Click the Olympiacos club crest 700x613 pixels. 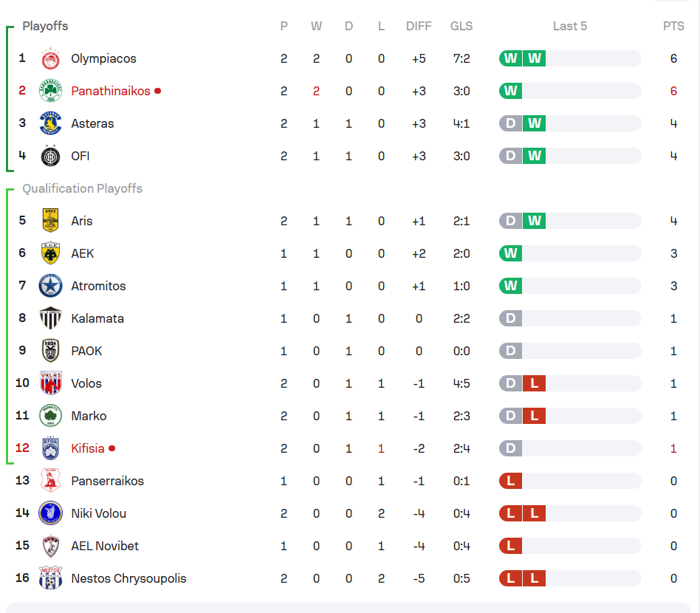pyautogui.click(x=50, y=58)
